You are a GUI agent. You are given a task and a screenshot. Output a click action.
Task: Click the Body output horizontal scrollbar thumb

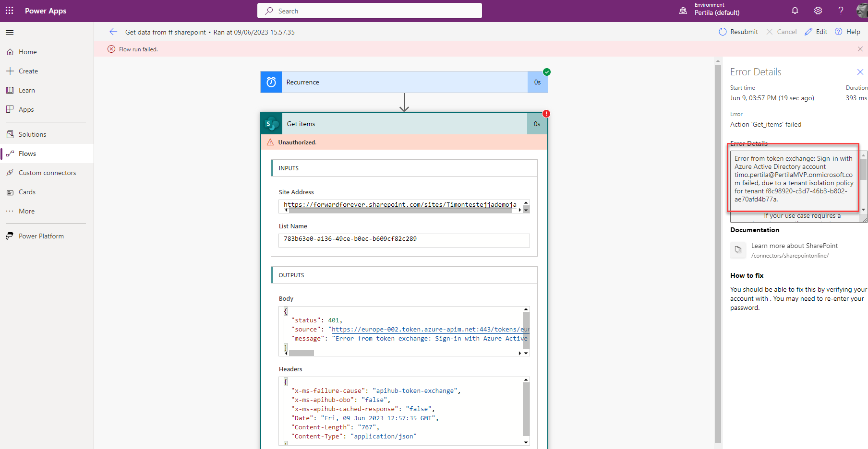(301, 353)
